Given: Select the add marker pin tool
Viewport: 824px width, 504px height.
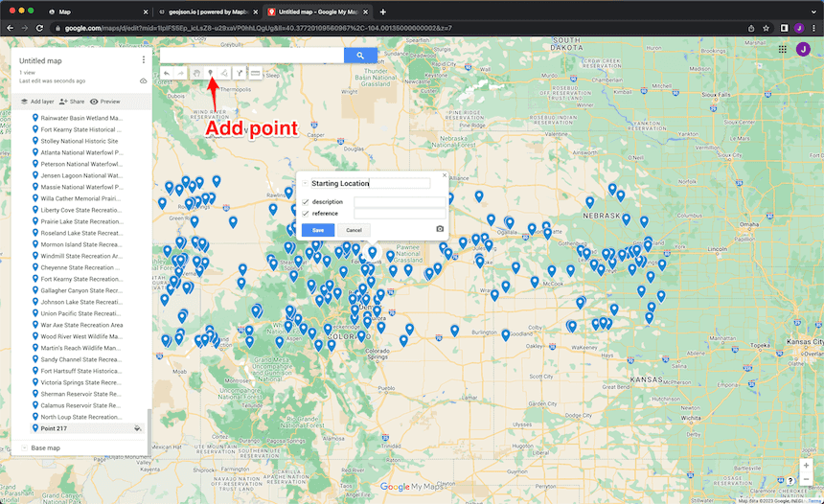Looking at the screenshot, I should pos(210,74).
